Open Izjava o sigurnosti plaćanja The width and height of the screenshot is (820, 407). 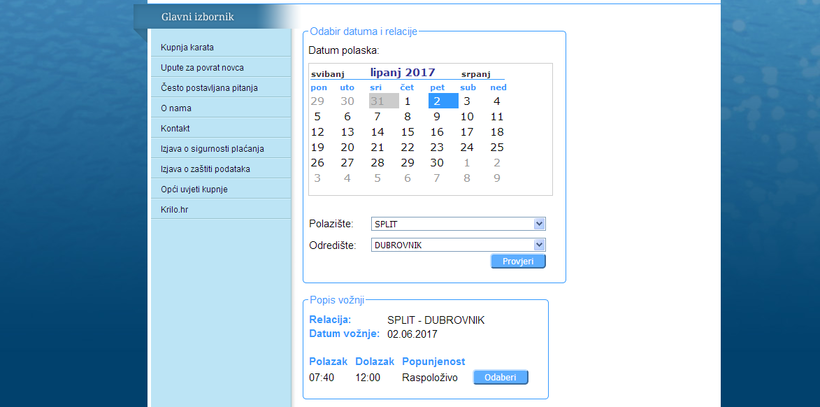(x=212, y=149)
